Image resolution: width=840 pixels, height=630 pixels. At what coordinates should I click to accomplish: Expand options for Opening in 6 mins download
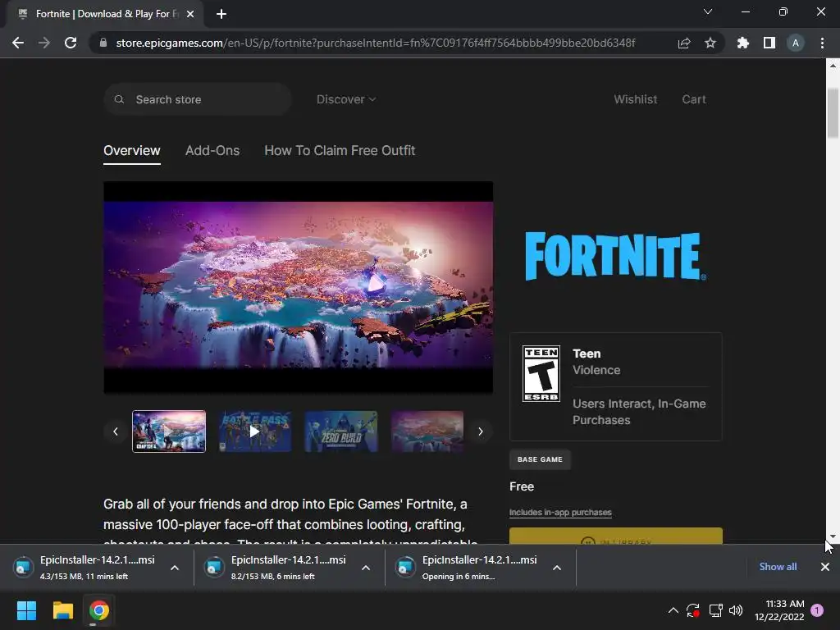[x=557, y=568]
